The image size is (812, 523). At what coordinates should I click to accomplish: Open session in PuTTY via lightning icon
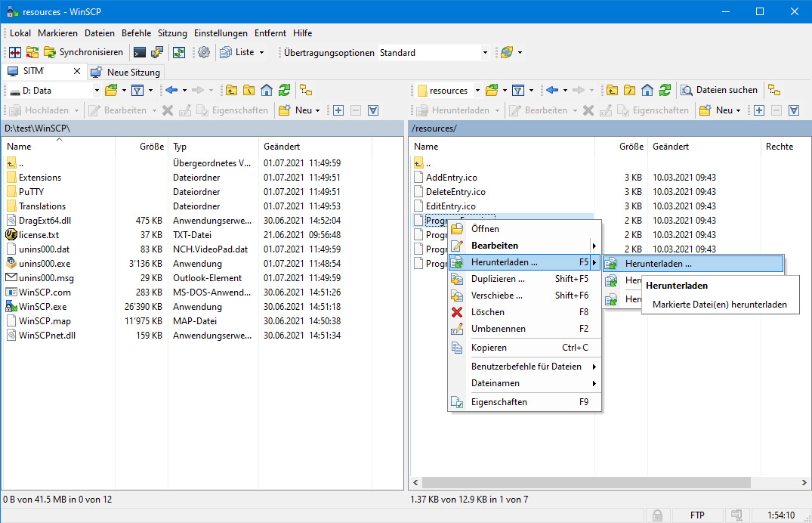point(157,52)
